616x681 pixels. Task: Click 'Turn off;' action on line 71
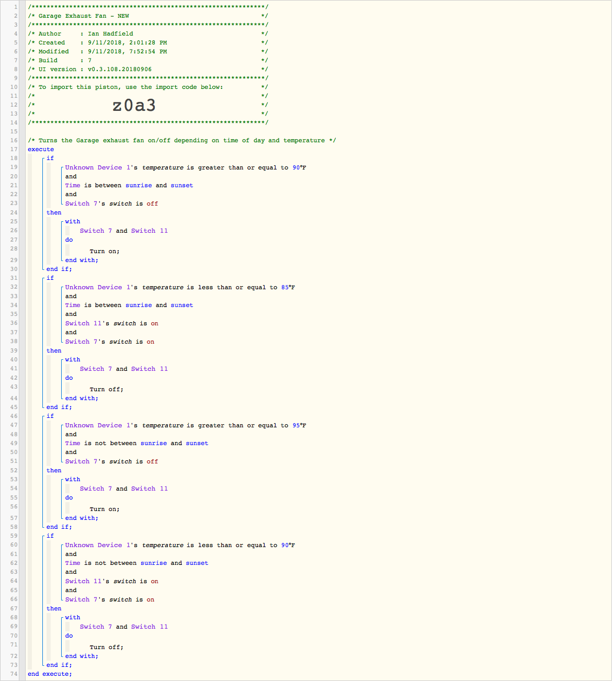pyautogui.click(x=107, y=647)
